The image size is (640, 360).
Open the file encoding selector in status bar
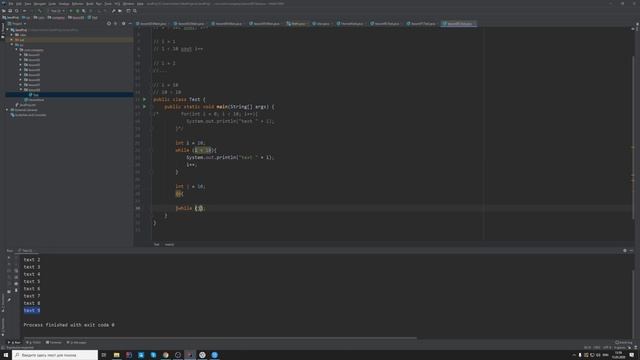point(607,347)
